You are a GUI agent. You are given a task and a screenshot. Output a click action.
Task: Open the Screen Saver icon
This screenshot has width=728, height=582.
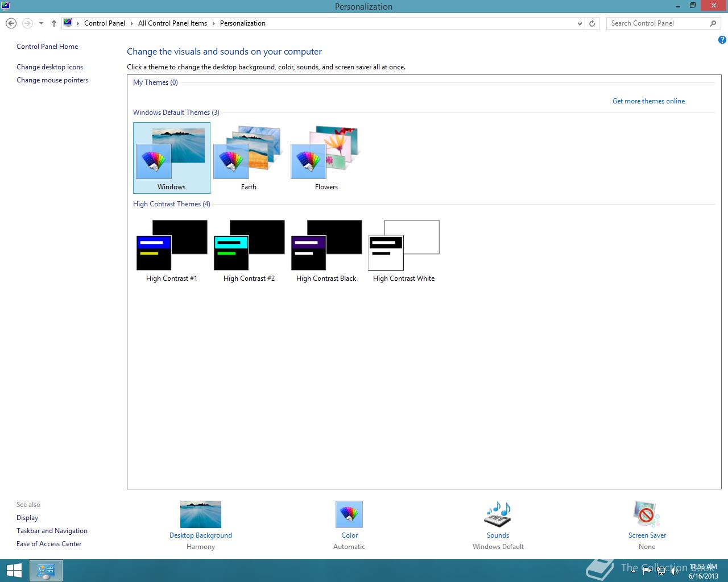tap(647, 514)
